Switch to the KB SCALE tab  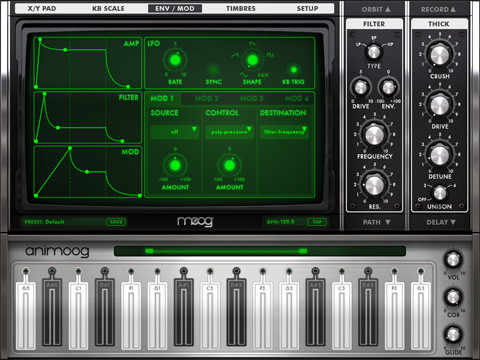108,8
